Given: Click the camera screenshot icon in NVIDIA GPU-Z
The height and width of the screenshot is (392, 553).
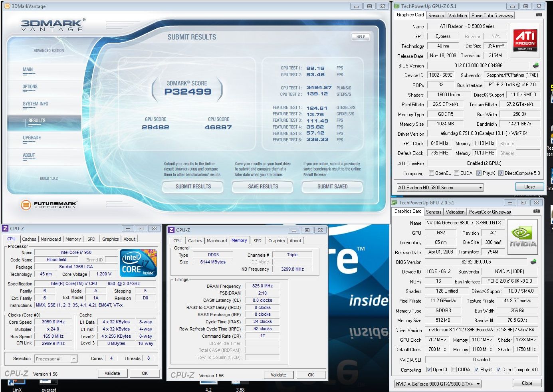Looking at the screenshot, I should 537,211.
